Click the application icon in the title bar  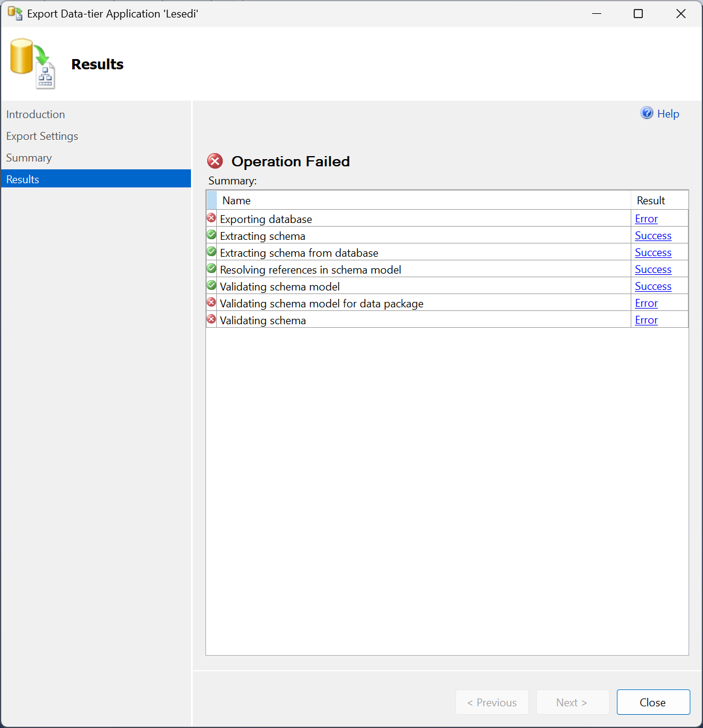pyautogui.click(x=15, y=13)
